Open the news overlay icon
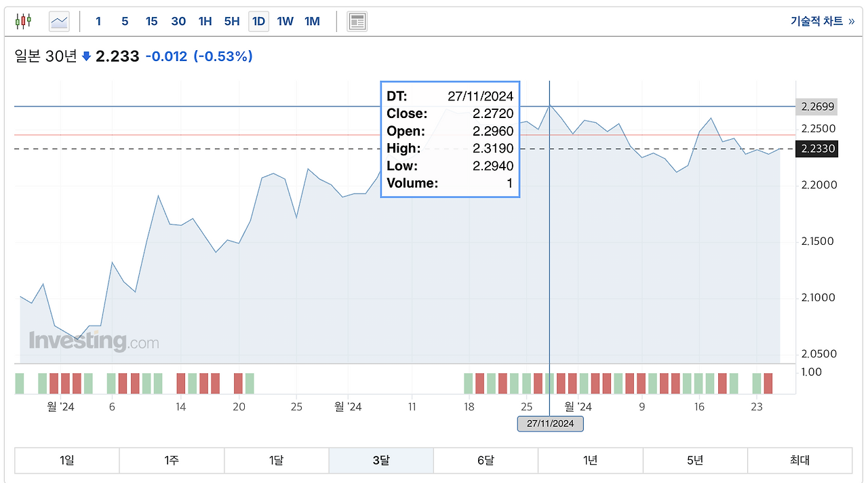868x483 pixels. [x=357, y=21]
